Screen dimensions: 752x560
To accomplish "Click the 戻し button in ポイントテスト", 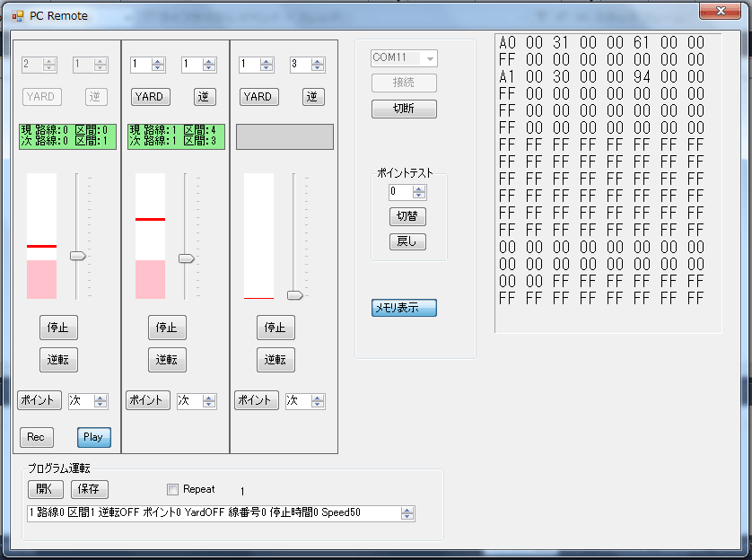I will pos(407,241).
